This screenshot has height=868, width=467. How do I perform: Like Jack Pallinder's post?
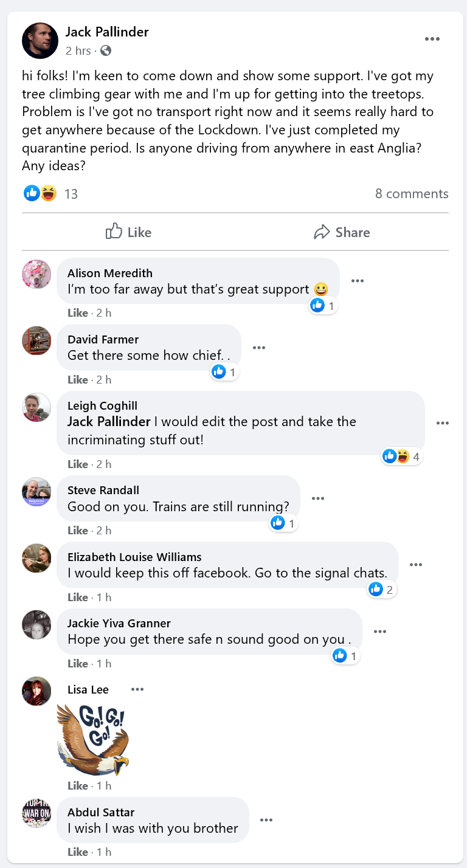tap(128, 232)
